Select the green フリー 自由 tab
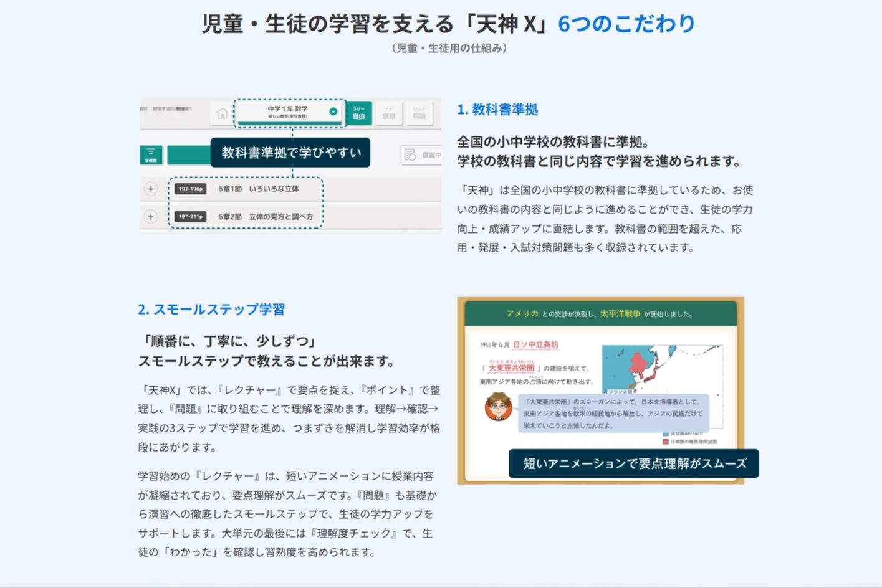The width and height of the screenshot is (882, 588). pos(358,113)
